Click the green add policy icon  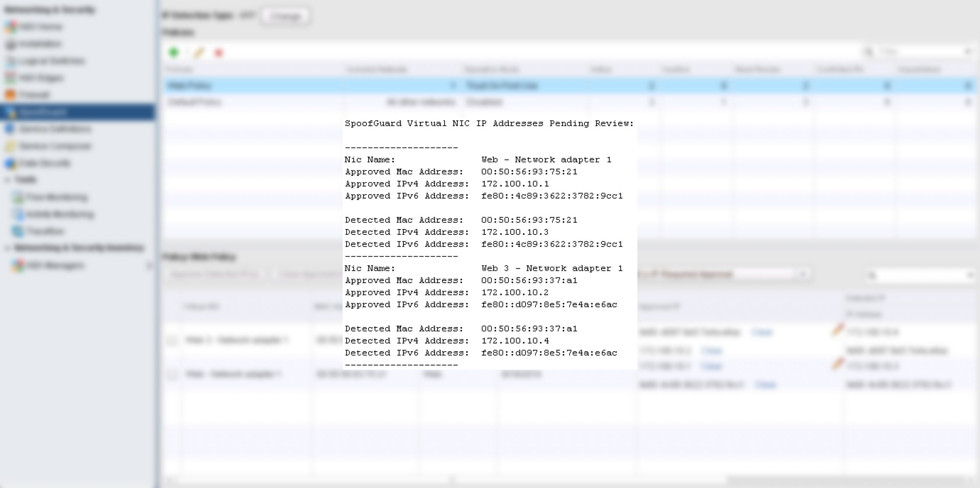pos(174,52)
